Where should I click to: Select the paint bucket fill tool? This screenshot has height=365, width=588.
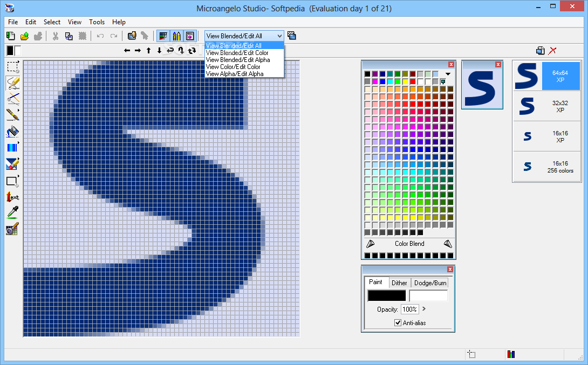click(13, 132)
